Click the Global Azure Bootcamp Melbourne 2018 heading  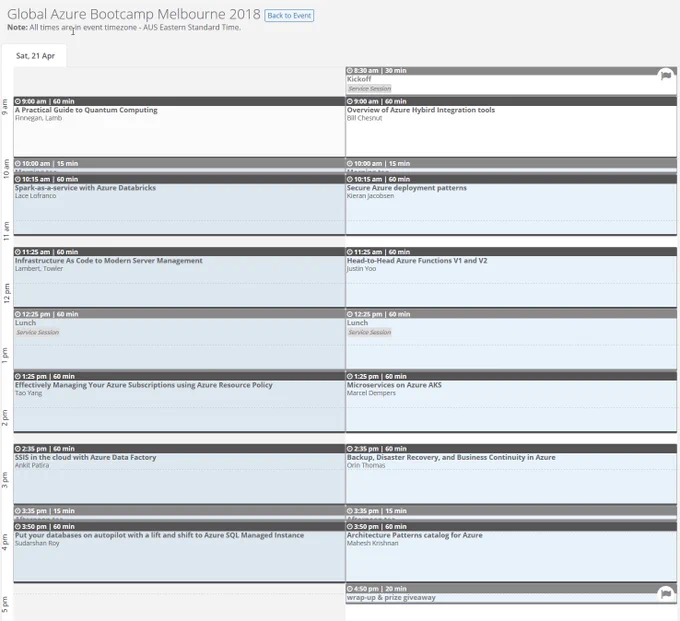134,14
